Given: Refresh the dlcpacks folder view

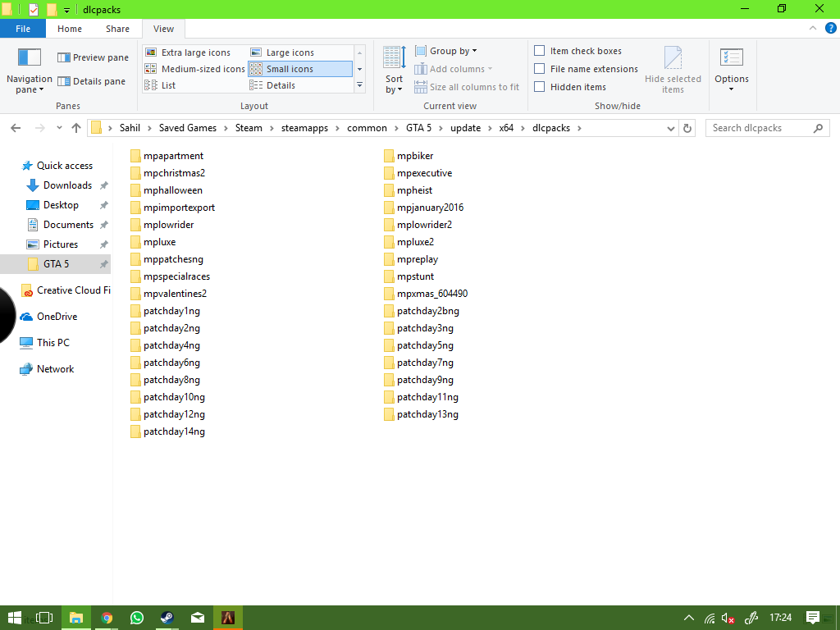Looking at the screenshot, I should [687, 128].
